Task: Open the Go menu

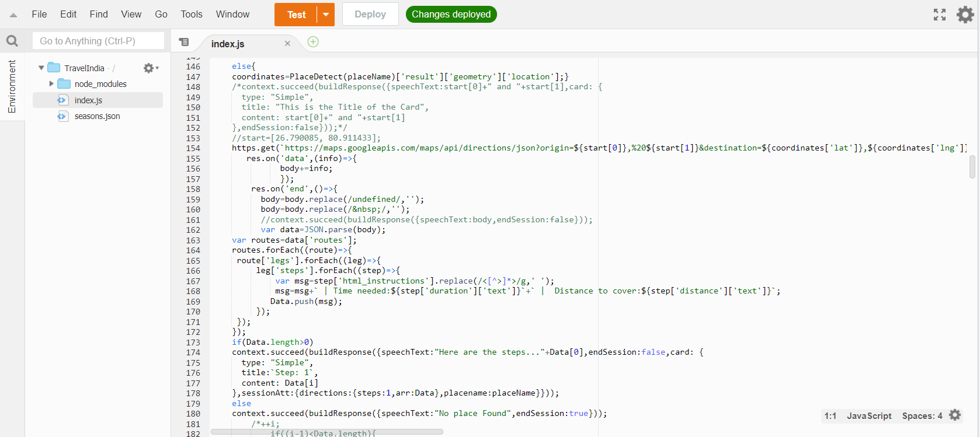Action: (x=161, y=14)
